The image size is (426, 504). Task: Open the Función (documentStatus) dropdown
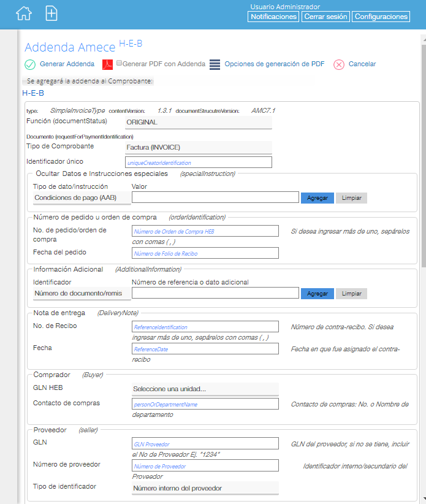(x=198, y=123)
